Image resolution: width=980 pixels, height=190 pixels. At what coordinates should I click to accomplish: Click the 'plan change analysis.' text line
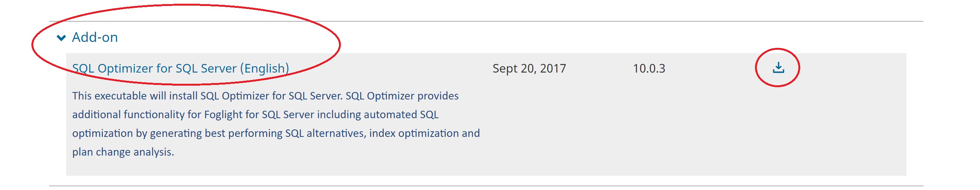[123, 152]
